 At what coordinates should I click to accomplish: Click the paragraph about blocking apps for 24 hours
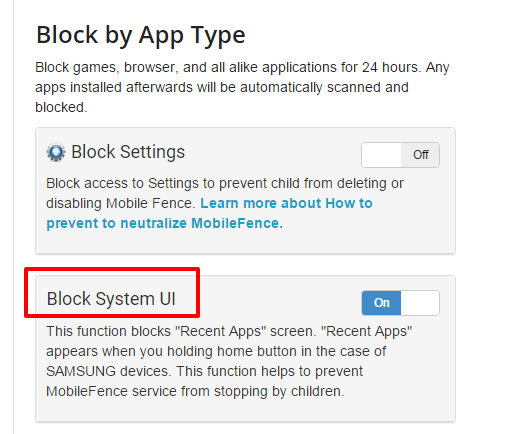[x=242, y=87]
